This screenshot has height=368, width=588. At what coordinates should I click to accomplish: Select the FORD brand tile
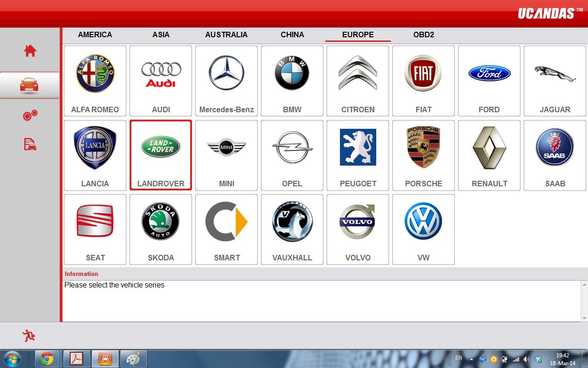(x=489, y=81)
